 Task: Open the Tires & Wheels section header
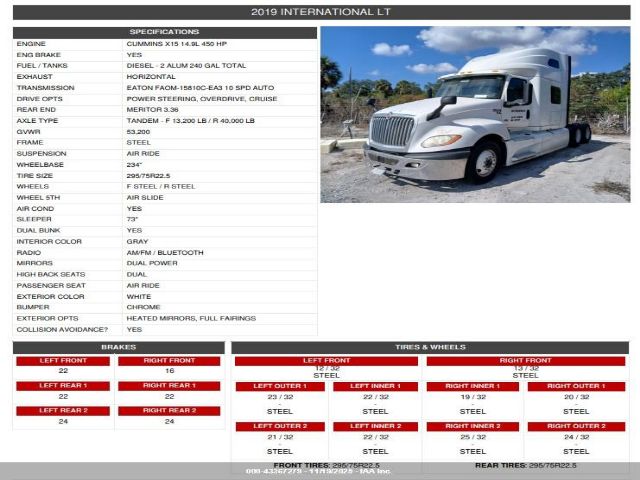click(x=430, y=347)
